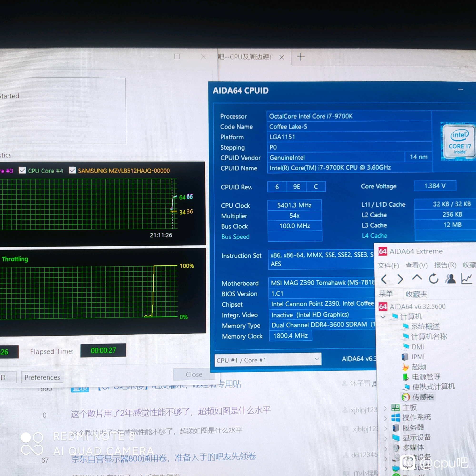
Task: Click the Forward arrow in AIDA64 Extreme toolbar
Action: (400, 279)
